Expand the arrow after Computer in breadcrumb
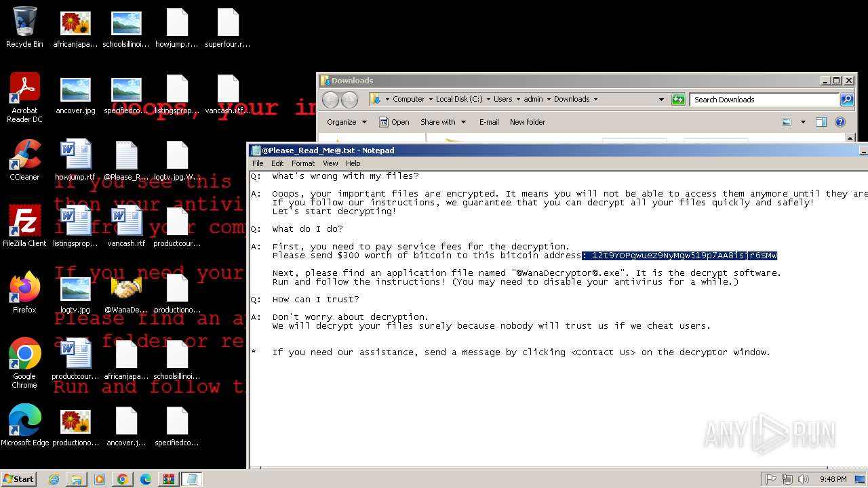 (x=430, y=99)
